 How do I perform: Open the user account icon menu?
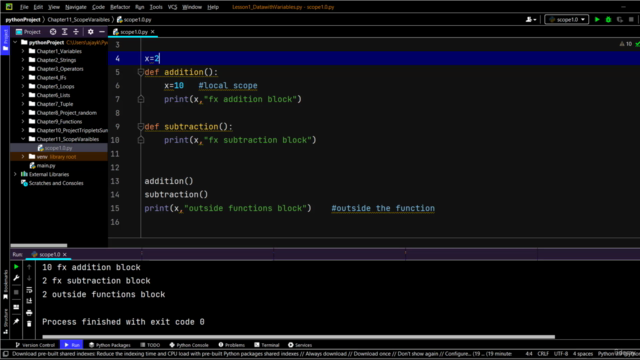(x=531, y=19)
